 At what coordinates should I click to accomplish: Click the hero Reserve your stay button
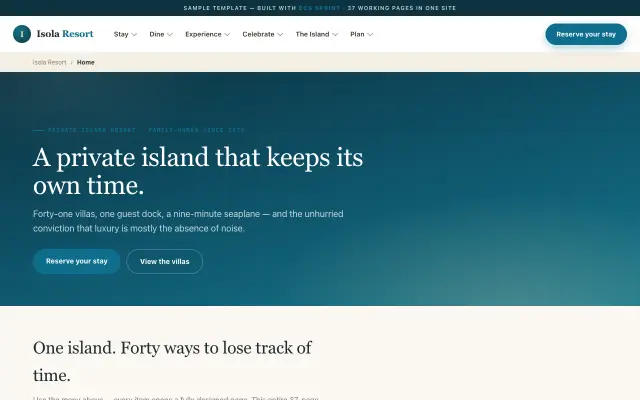pos(76,261)
